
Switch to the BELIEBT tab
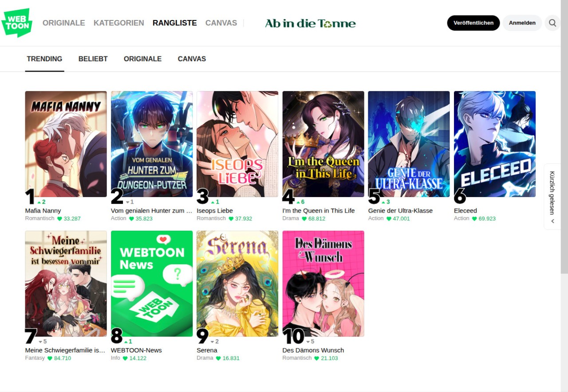point(93,59)
